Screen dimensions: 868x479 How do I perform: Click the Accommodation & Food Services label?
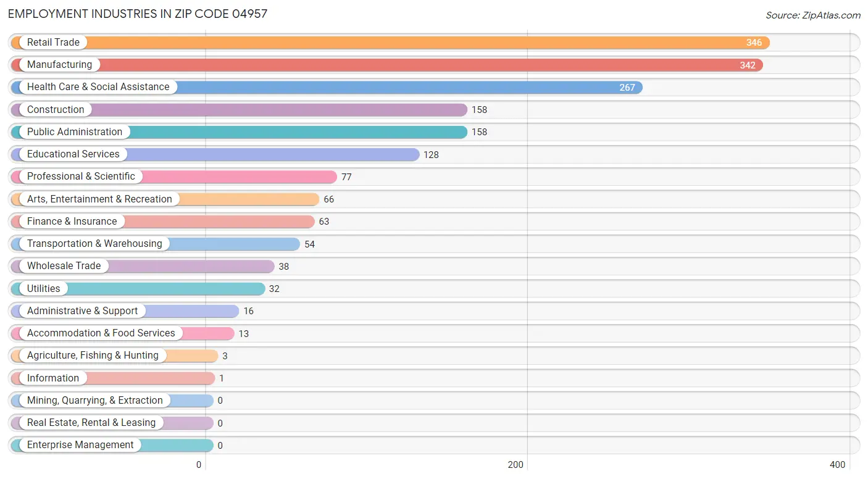pyautogui.click(x=101, y=333)
